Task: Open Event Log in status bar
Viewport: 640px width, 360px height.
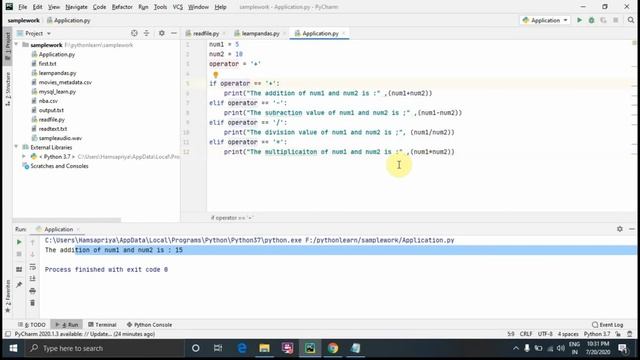Action: click(608, 324)
